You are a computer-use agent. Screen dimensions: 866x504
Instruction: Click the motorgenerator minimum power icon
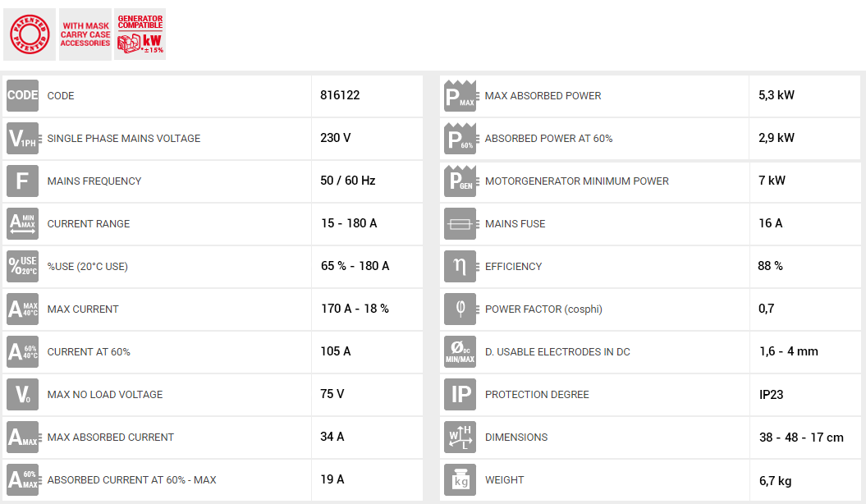[460, 181]
